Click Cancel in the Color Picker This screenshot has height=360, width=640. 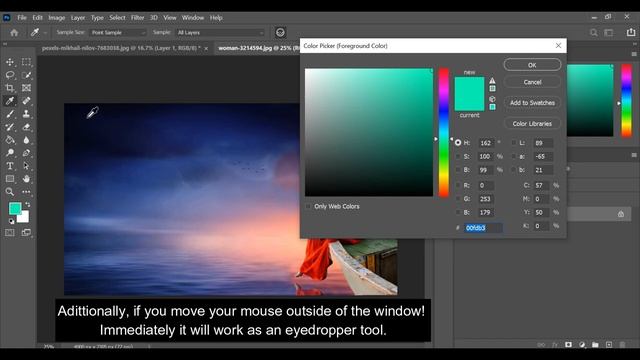coord(532,82)
